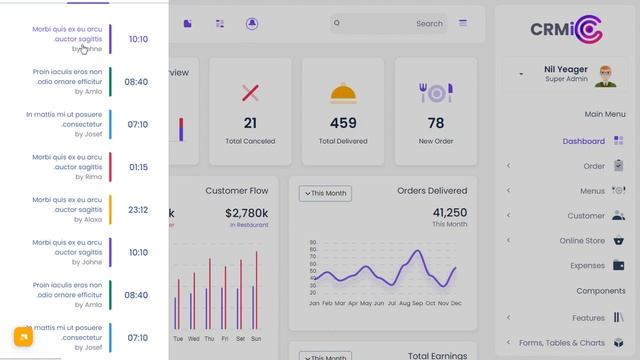
Task: Open the Order menu item
Action: tap(594, 166)
